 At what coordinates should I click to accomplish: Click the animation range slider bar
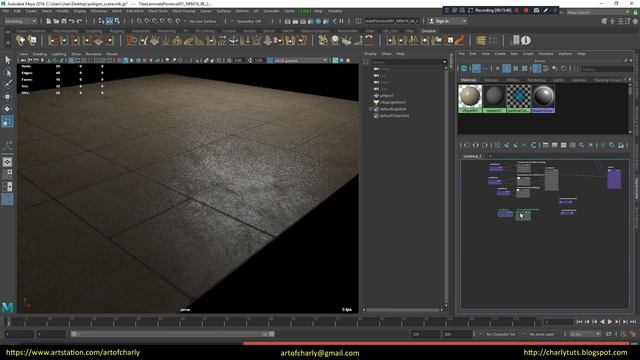point(173,334)
